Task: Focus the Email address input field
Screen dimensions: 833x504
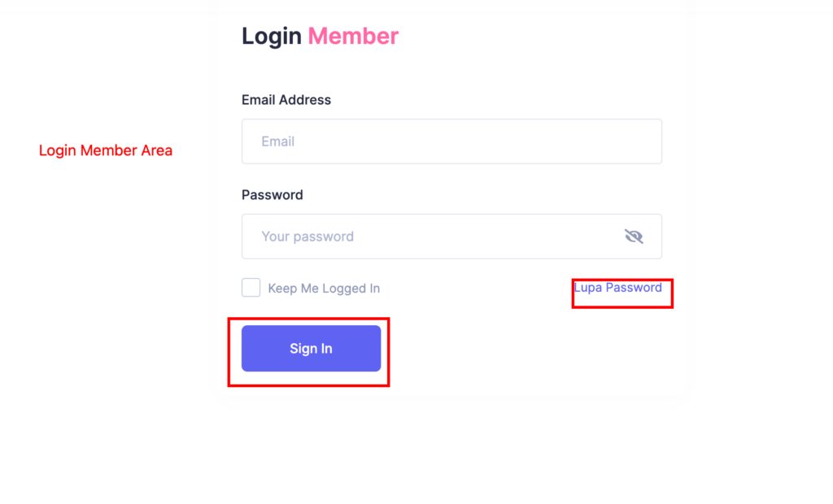Action: [451, 141]
